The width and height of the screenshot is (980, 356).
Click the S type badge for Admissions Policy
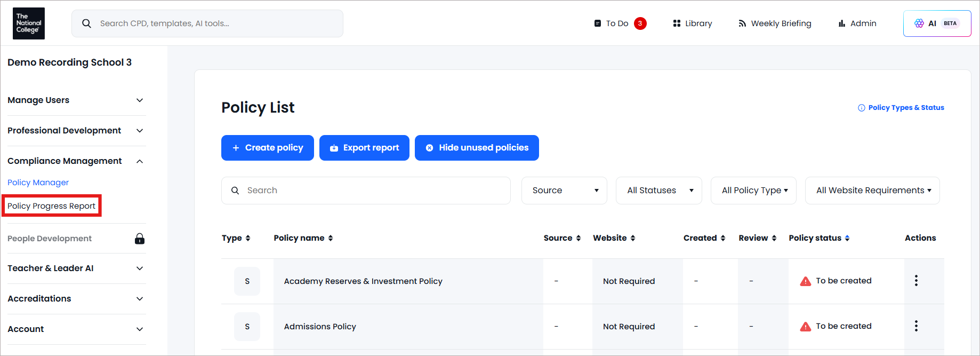click(x=247, y=327)
